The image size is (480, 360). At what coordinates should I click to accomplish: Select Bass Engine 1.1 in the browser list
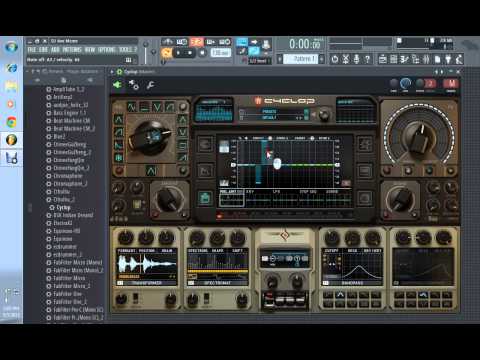click(x=69, y=113)
